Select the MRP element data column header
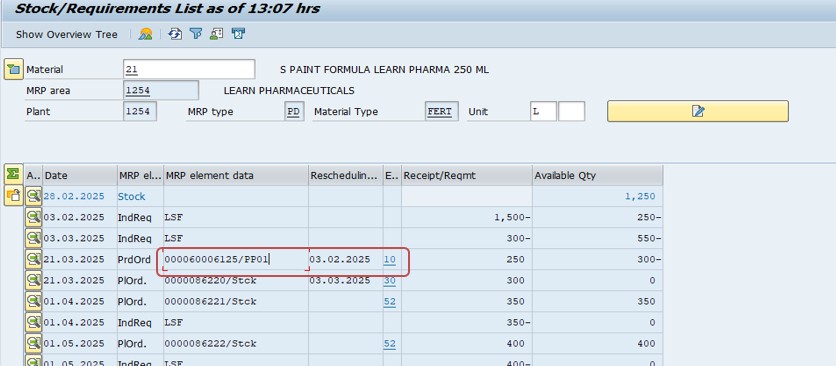 click(x=236, y=176)
